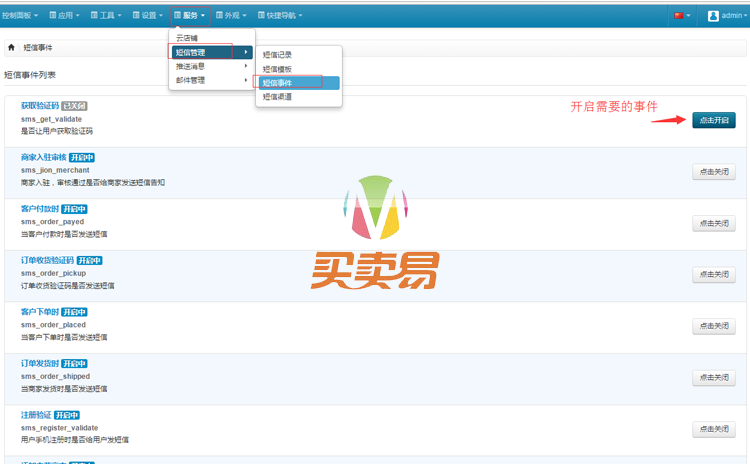Open the 快捷导航 dropdown
Viewport: 750px width, 464px height.
[x=280, y=15]
